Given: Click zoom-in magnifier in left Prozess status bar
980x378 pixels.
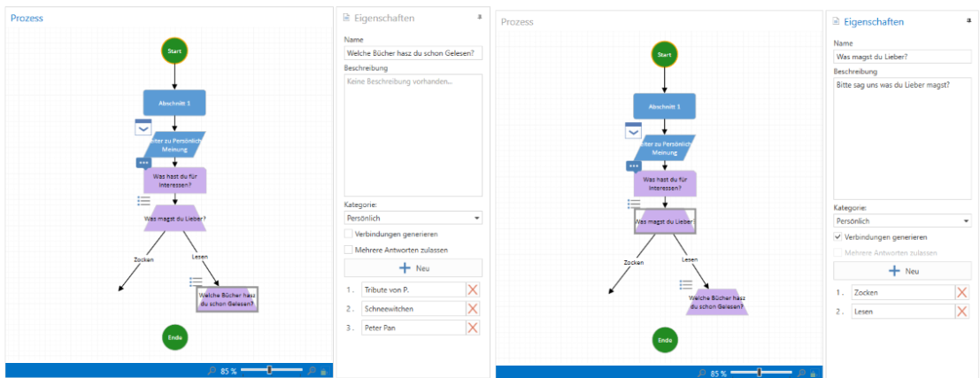Looking at the screenshot, I should pyautogui.click(x=312, y=371).
